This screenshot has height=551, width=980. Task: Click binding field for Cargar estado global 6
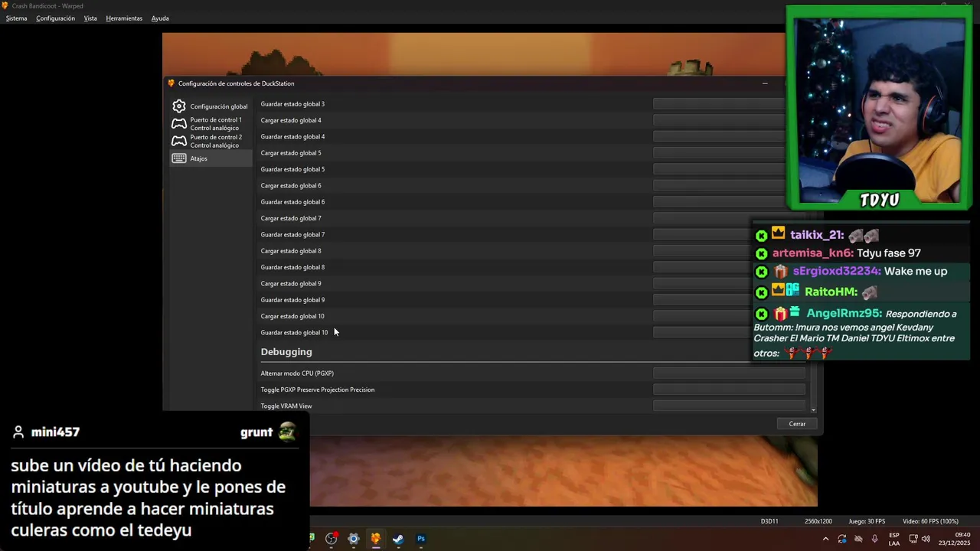[x=719, y=185]
